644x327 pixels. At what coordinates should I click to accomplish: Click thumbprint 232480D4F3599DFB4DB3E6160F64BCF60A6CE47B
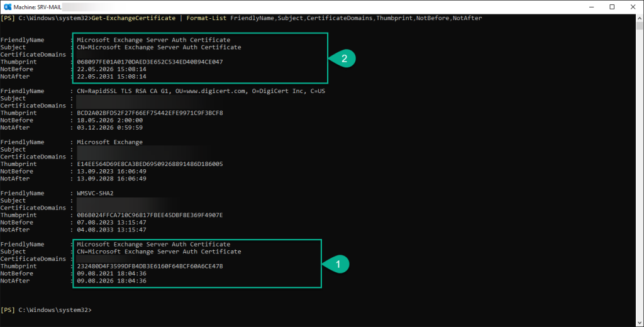(150, 266)
